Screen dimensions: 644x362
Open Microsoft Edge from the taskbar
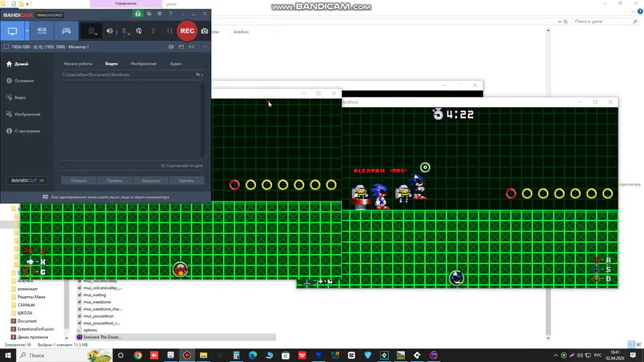(253, 356)
